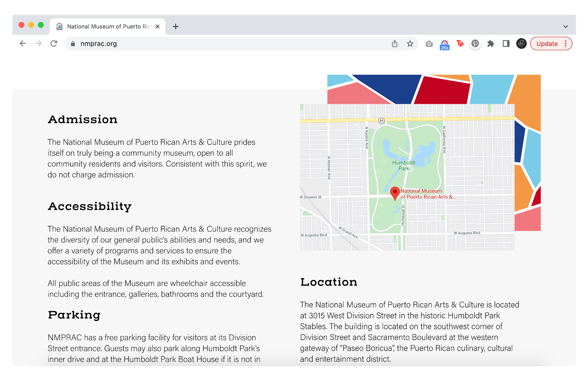
Task: Click the macOS green fullscreen button
Action: [x=41, y=25]
